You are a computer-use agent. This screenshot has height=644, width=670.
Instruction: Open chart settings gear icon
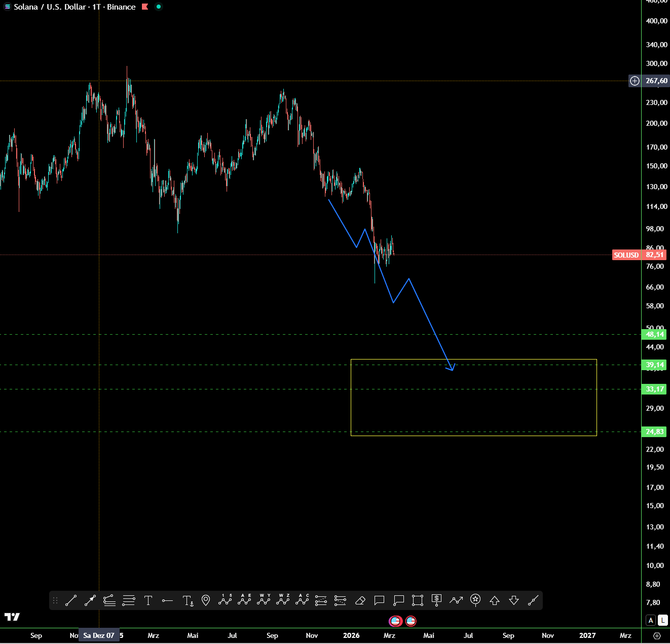[657, 636]
